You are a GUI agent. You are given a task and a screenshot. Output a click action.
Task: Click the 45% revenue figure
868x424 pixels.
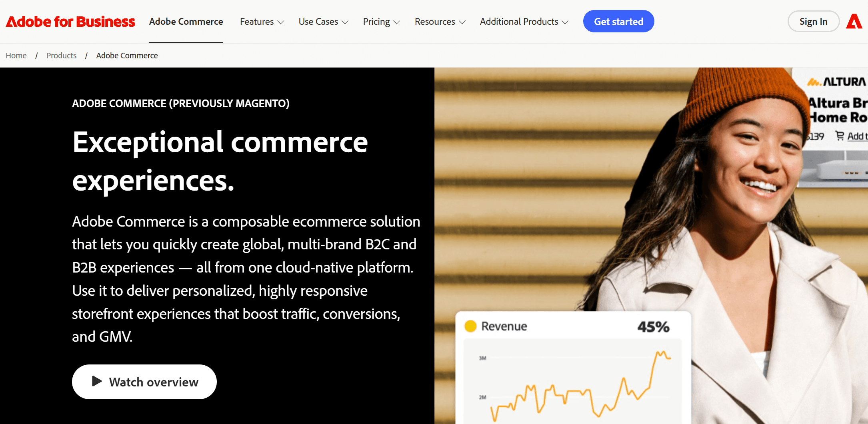[x=653, y=327]
